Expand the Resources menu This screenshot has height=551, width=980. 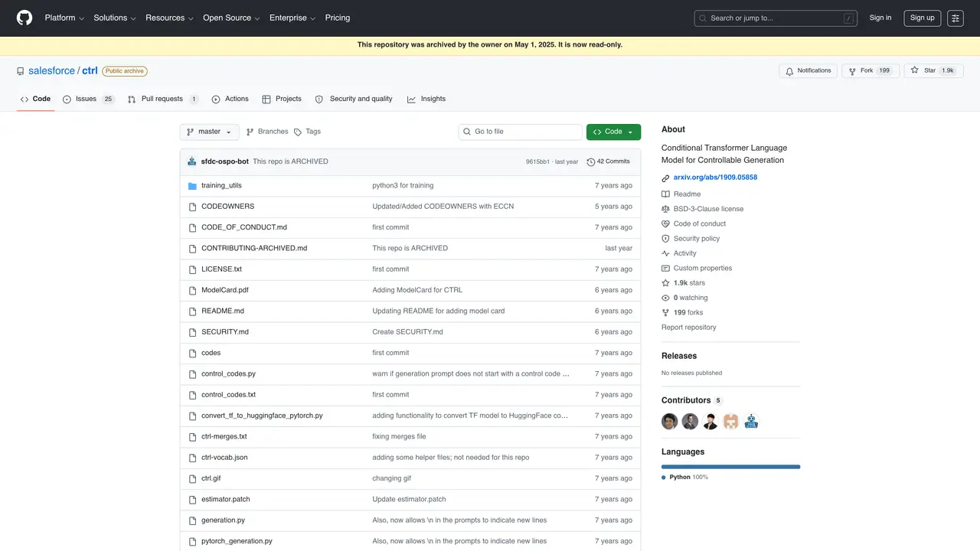tap(169, 18)
